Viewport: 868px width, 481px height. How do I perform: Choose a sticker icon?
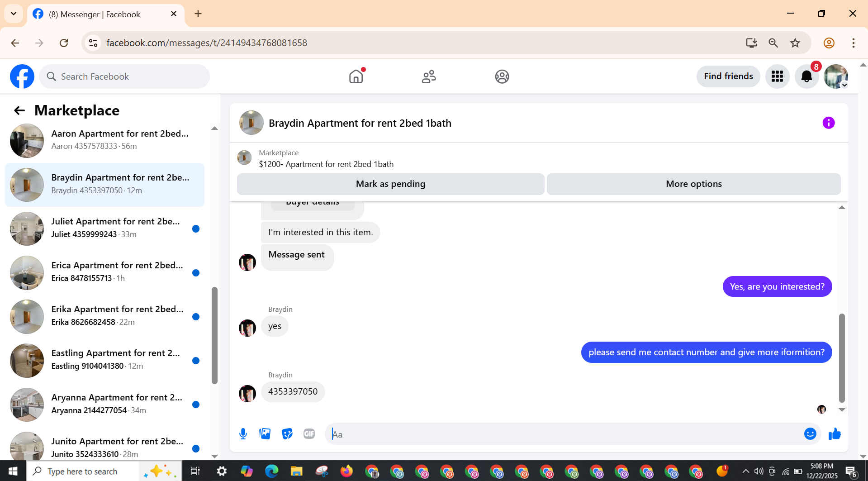pyautogui.click(x=287, y=434)
